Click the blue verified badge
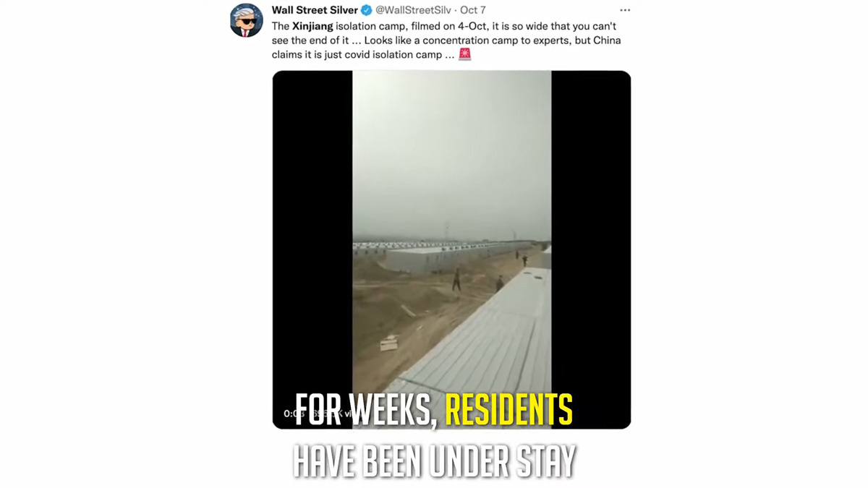Viewport: 868px width, 488px height. 367,10
